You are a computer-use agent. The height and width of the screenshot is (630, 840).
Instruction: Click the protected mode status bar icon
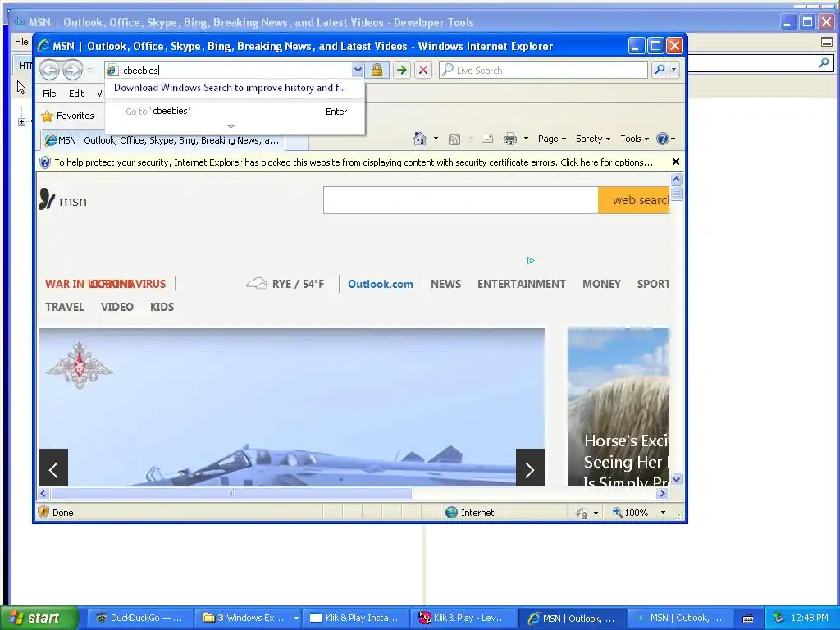(582, 514)
